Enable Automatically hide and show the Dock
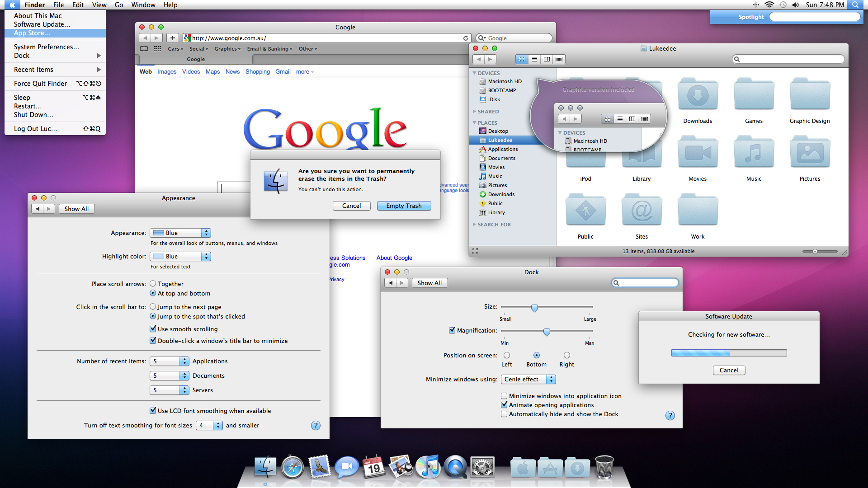The width and height of the screenshot is (868, 488). [504, 414]
